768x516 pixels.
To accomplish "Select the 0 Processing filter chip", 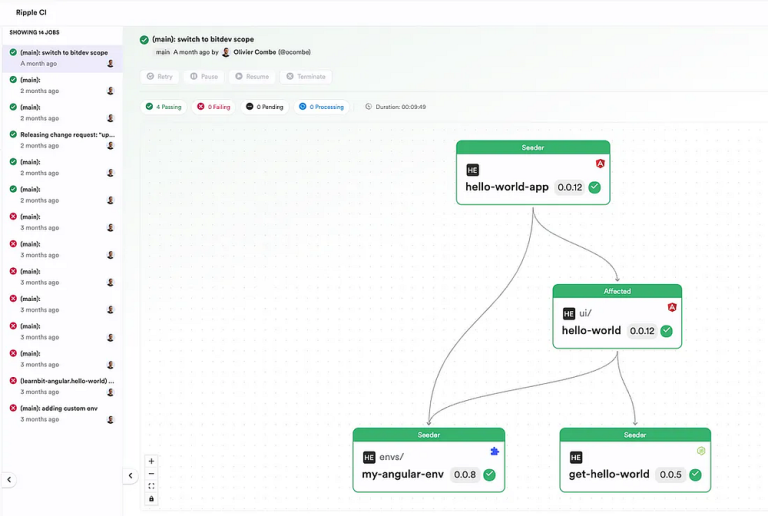I will tap(321, 106).
